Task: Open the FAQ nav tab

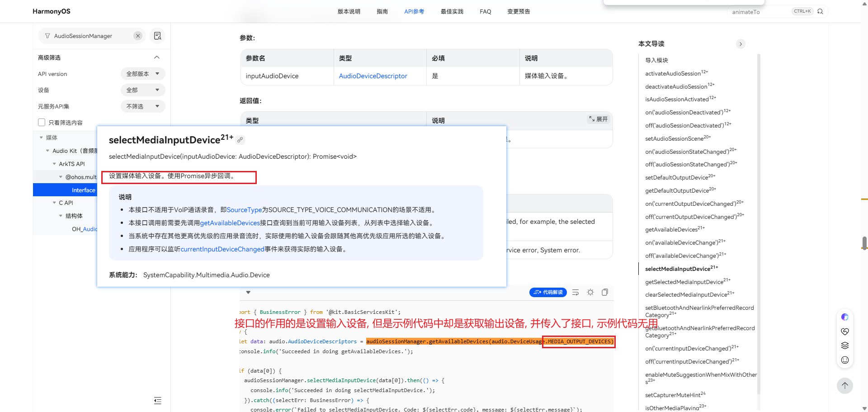Action: [x=486, y=11]
